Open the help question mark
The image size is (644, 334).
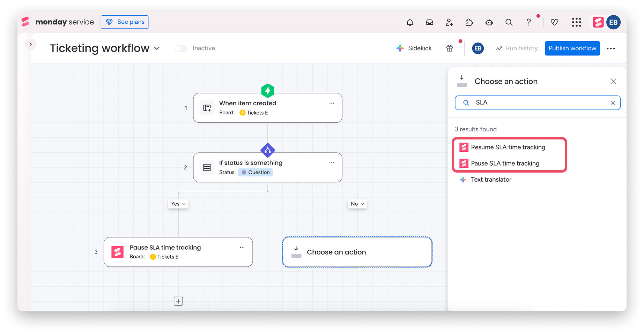[529, 22]
